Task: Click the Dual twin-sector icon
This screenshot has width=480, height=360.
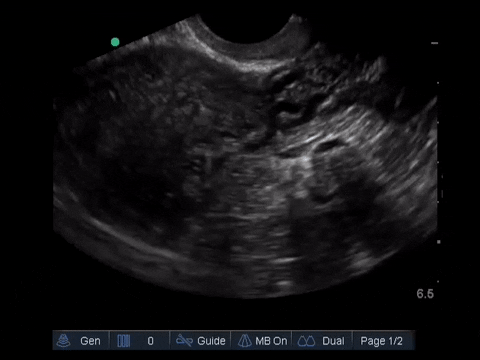Action: [306, 341]
